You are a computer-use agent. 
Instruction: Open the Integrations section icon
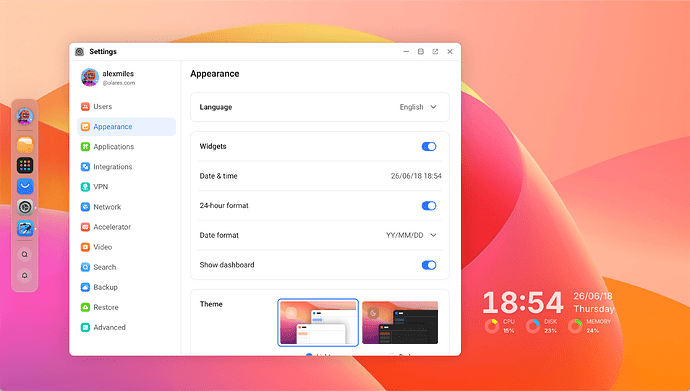click(85, 167)
